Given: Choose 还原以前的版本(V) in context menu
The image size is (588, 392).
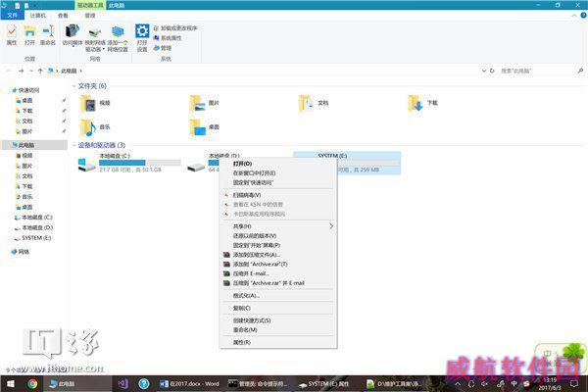Looking at the screenshot, I should [x=278, y=236].
